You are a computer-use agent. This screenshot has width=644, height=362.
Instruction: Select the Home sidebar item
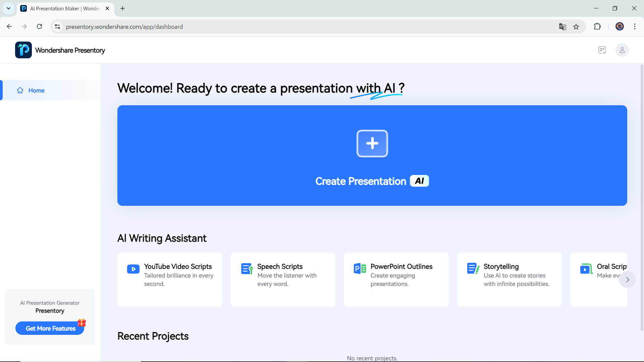pyautogui.click(x=50, y=90)
